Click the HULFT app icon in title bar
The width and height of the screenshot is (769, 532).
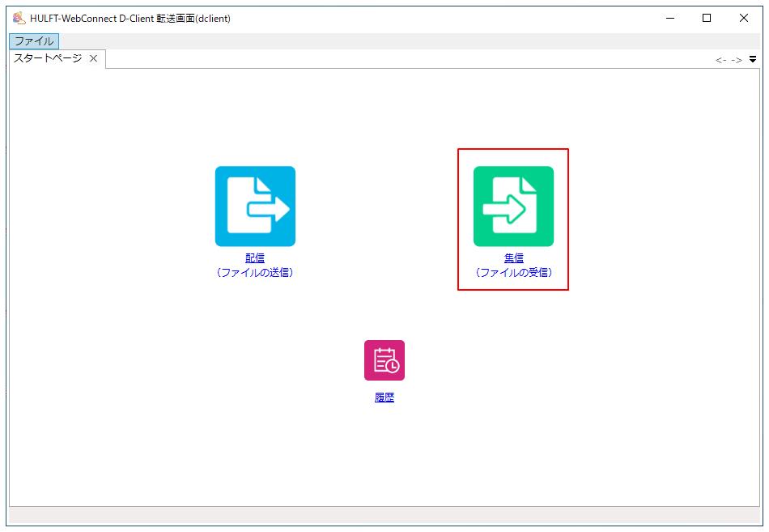19,18
